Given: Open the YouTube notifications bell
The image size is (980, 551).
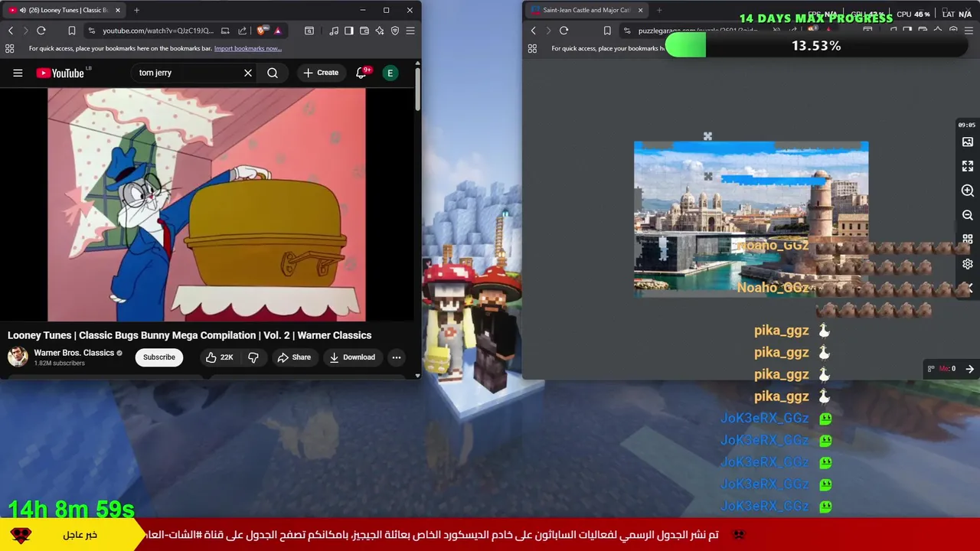Looking at the screenshot, I should [x=361, y=73].
